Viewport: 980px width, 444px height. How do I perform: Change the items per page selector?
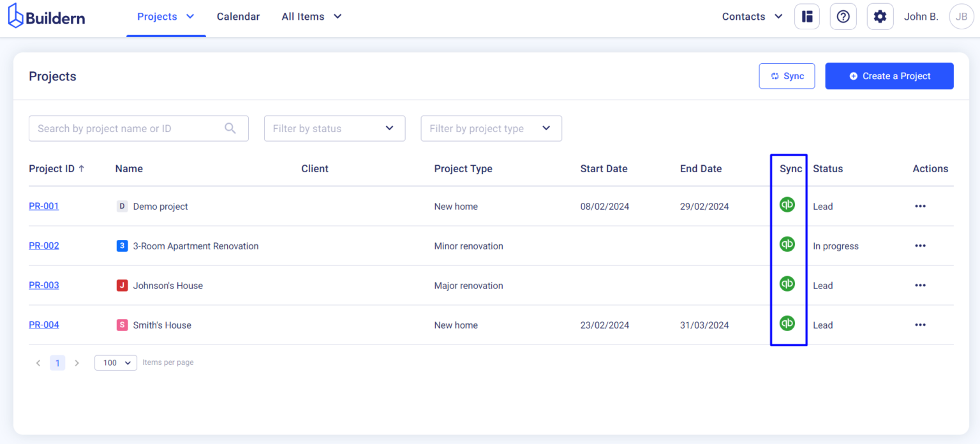click(x=115, y=362)
